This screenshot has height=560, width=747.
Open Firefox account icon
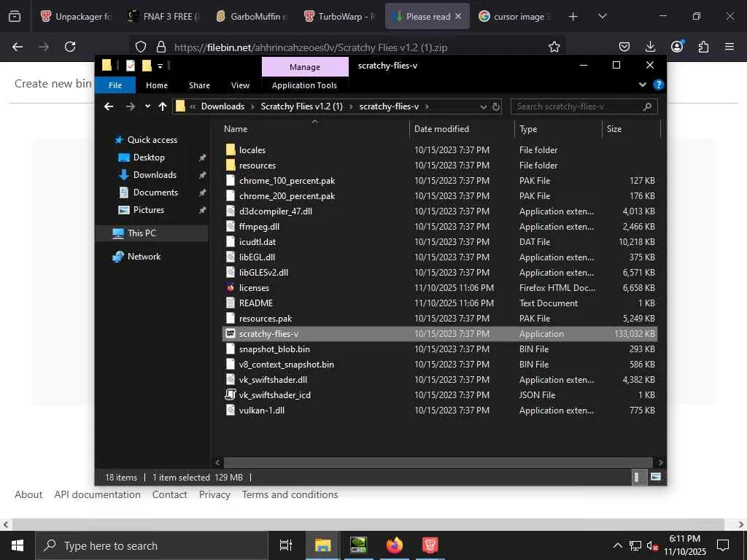point(677,47)
